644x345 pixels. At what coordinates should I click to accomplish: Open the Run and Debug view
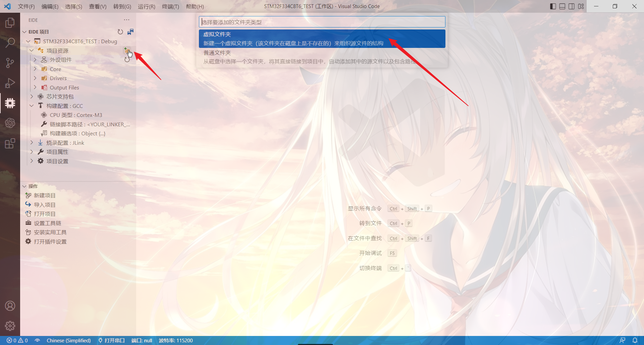click(10, 83)
